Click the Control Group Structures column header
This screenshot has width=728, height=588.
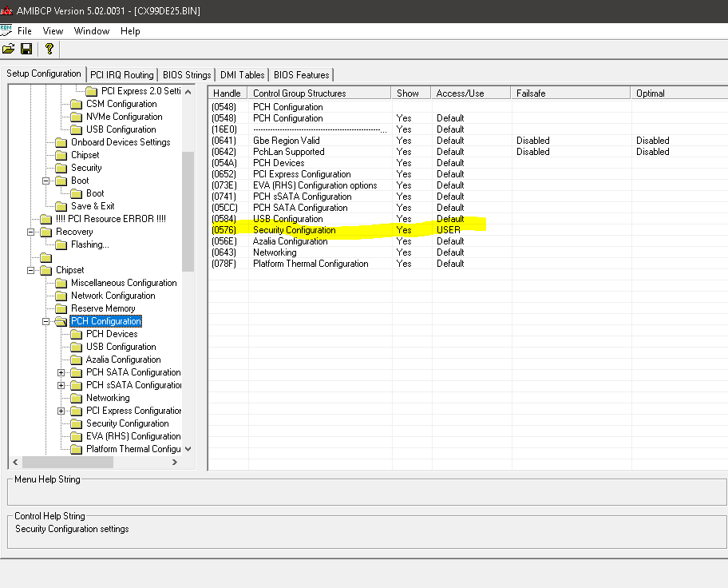319,93
